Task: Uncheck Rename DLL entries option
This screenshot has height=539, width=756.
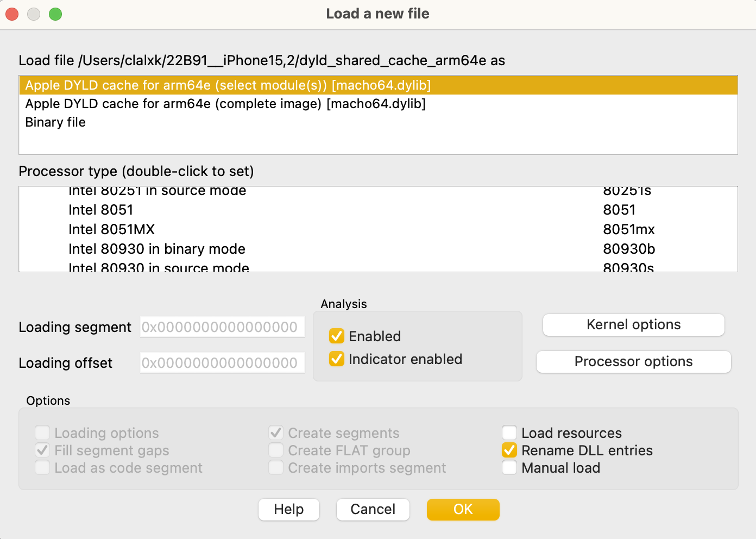Action: (509, 450)
